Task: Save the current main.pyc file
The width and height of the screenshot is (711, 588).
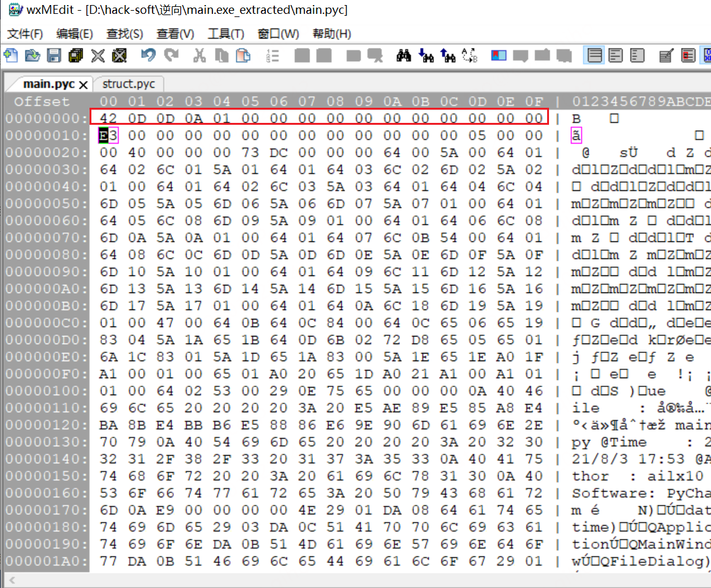Action: (x=55, y=55)
